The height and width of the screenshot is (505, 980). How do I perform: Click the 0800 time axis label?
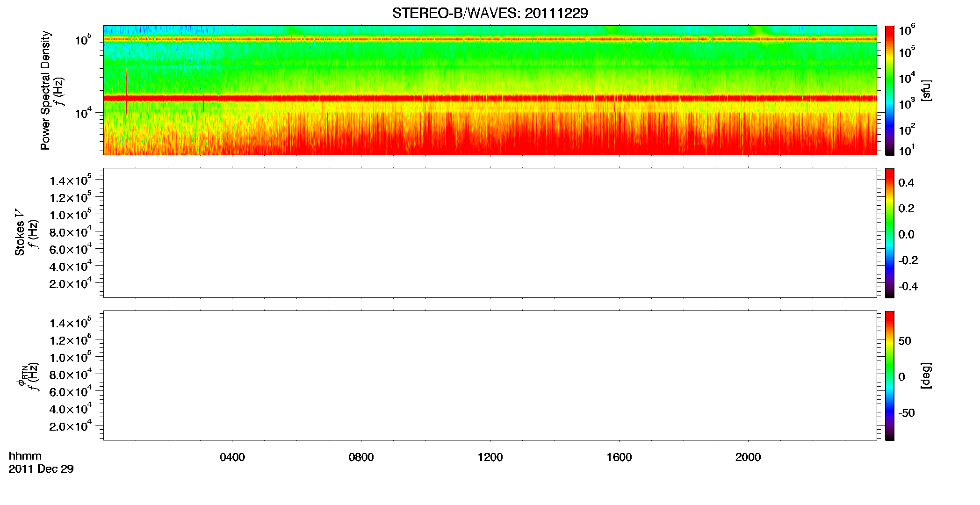click(361, 457)
